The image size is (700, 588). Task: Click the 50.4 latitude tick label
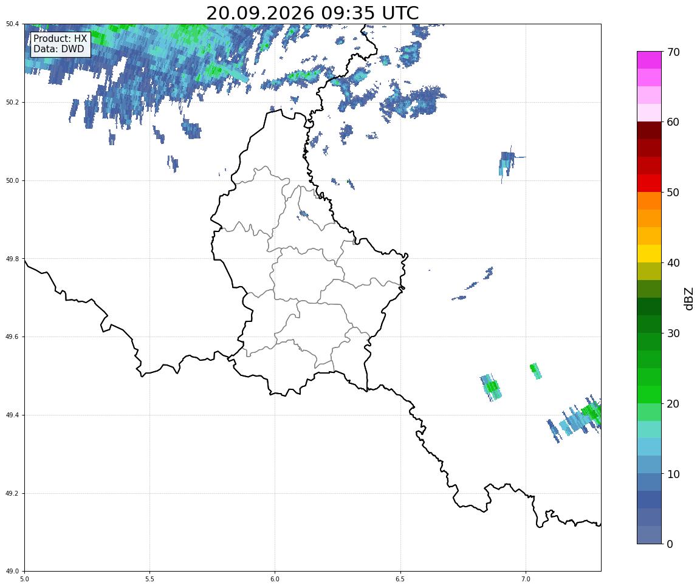tap(12, 24)
